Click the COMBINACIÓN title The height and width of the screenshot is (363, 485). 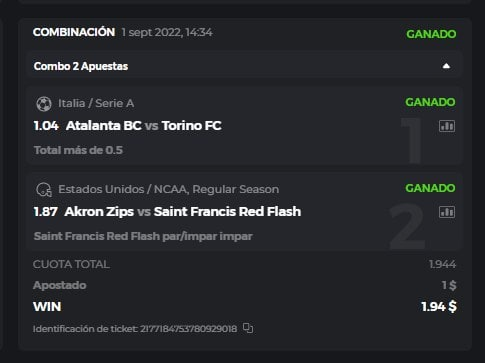74,32
